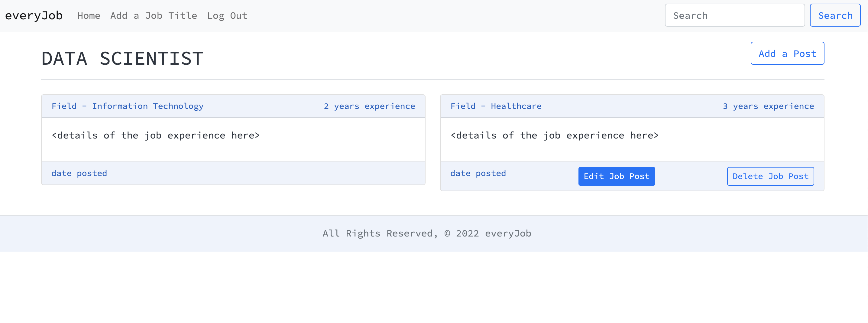Edit the Healthcare job post

[616, 176]
